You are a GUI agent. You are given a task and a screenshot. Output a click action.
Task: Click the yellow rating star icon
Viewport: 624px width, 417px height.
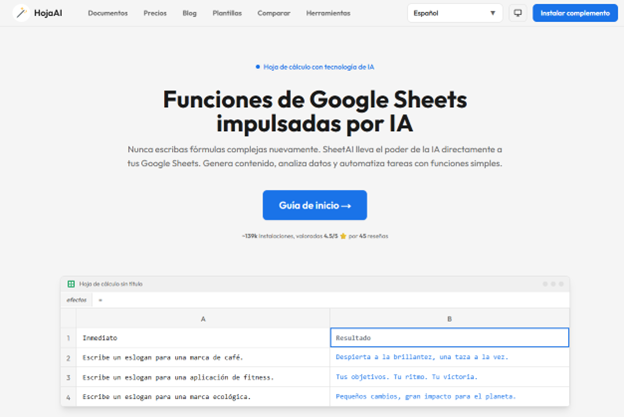tap(343, 236)
